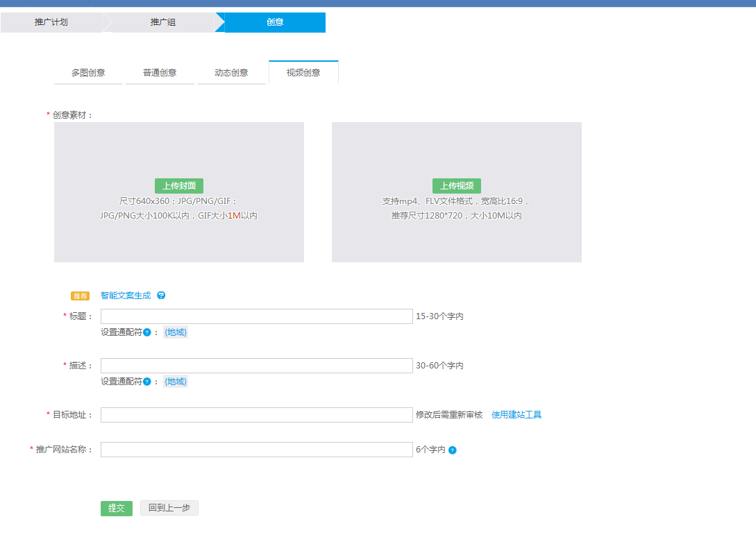Click the 上传视频 upload button

[457, 185]
